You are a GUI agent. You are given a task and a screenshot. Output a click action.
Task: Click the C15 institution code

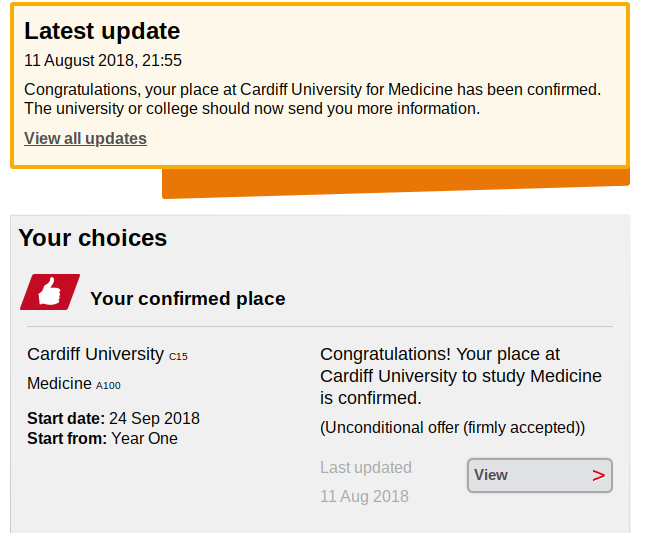click(178, 357)
